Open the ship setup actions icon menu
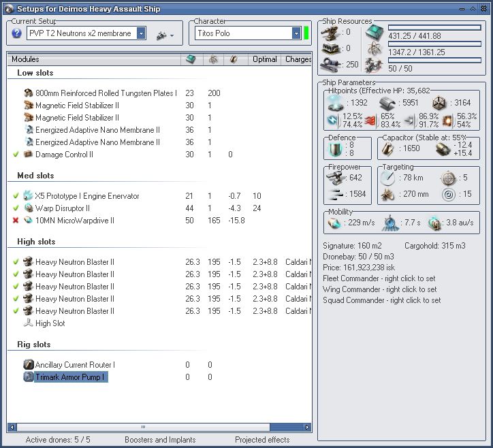493x448 pixels. tap(165, 35)
